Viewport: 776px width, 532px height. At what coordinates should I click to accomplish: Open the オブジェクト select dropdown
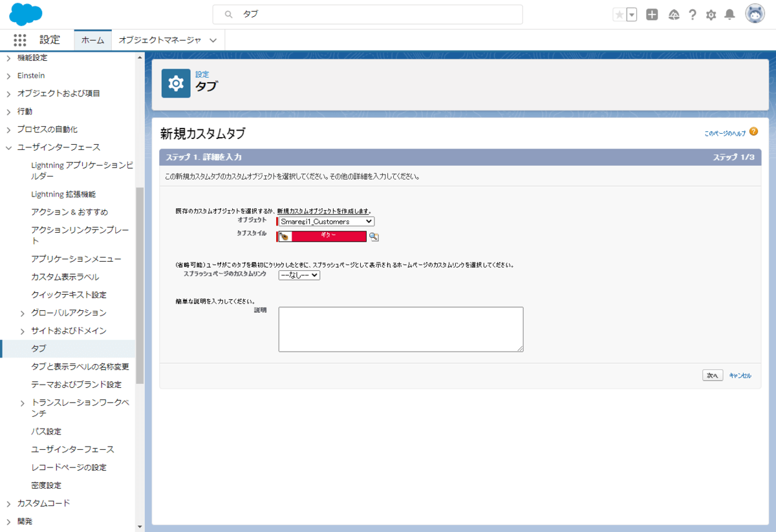[x=326, y=221]
